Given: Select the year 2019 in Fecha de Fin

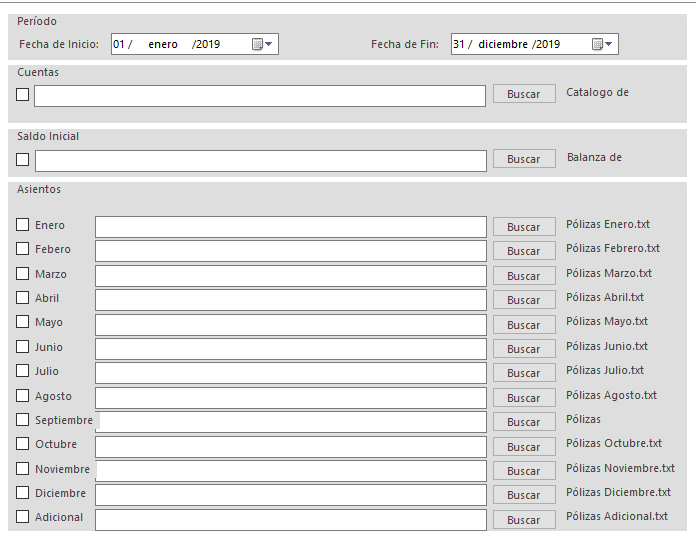Looking at the screenshot, I should pos(547,44).
